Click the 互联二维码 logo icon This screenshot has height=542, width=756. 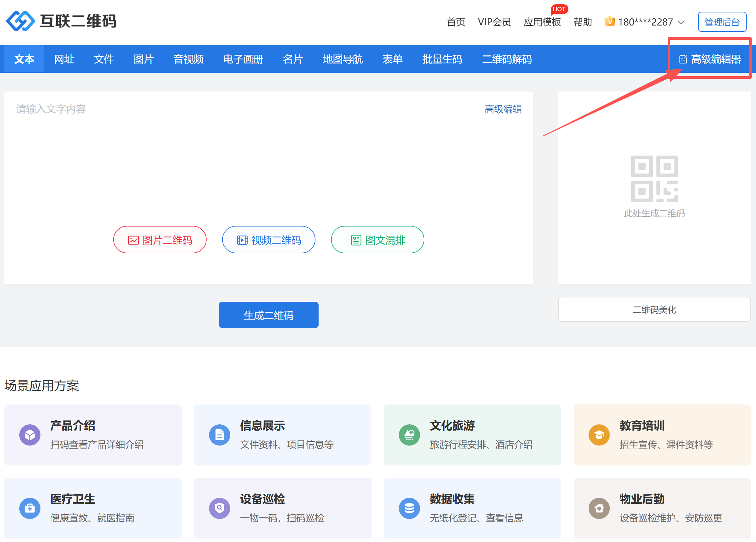[x=21, y=21]
